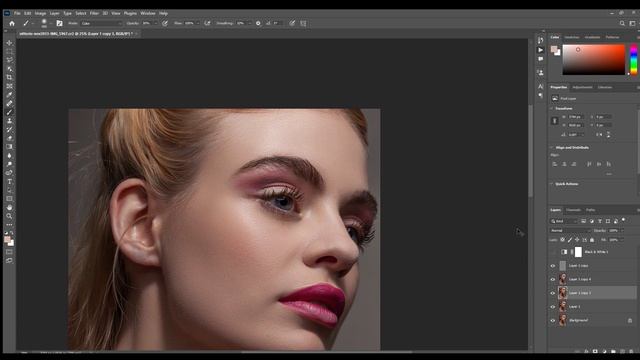Screen dimensions: 640x360
Task: Switch to the Channels tab
Action: pyautogui.click(x=573, y=210)
